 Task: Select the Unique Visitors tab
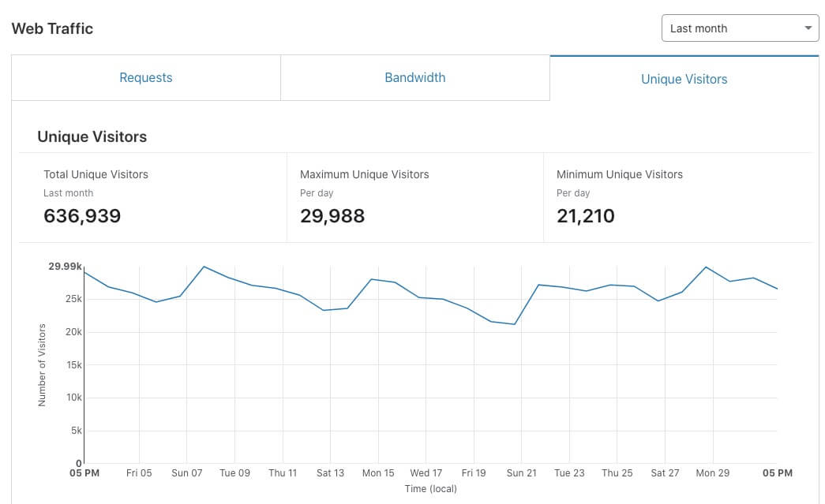pyautogui.click(x=684, y=79)
